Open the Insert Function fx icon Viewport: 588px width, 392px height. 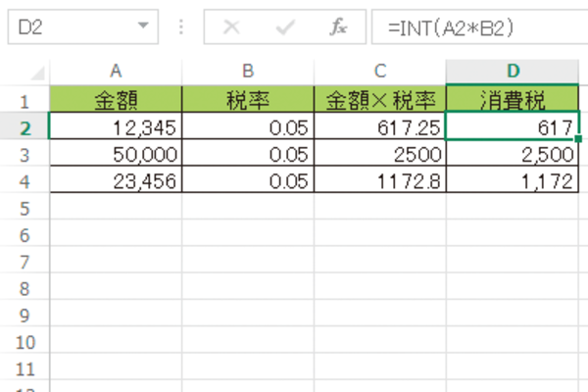coord(339,27)
